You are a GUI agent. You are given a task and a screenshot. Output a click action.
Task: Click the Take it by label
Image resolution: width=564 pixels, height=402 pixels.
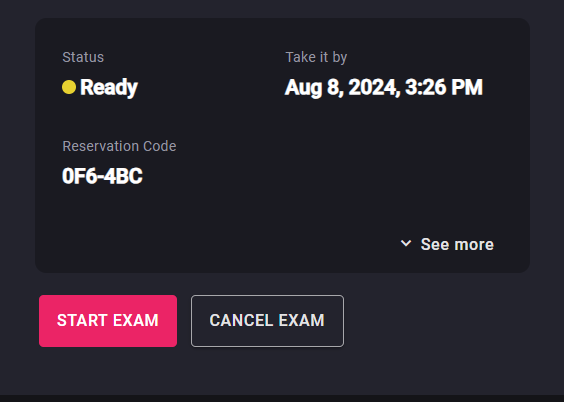(316, 58)
